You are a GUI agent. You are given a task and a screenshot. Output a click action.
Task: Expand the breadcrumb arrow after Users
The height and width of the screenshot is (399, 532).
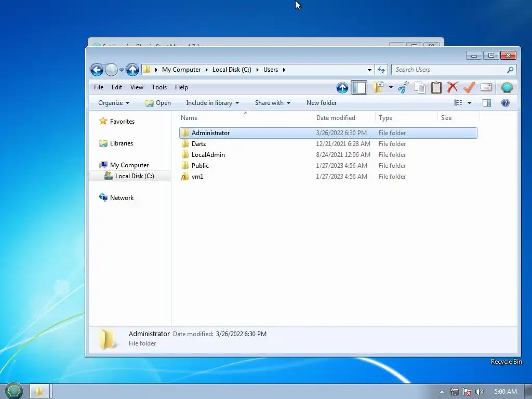click(284, 70)
